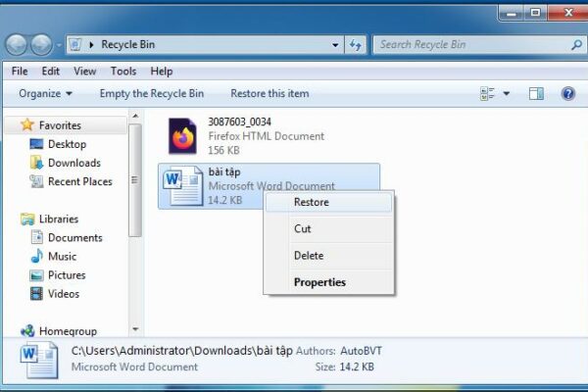Click the Change your view icon
Screen dimensions: 588x392
click(x=487, y=93)
